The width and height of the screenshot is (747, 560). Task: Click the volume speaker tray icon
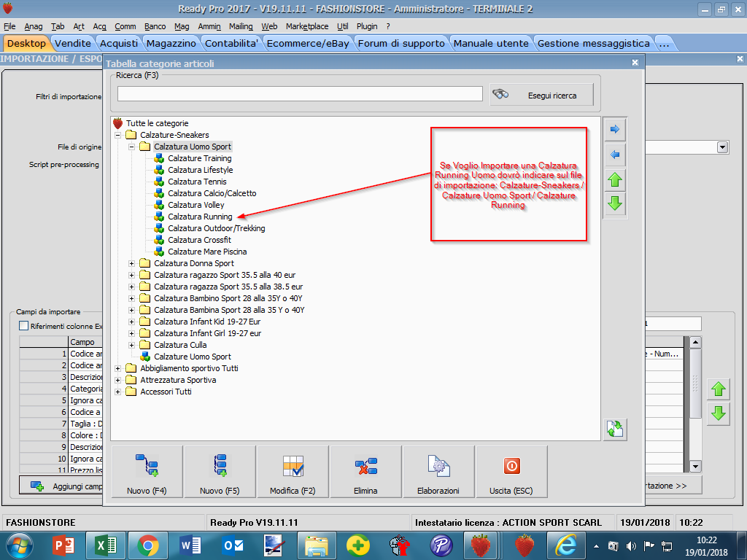[x=631, y=546]
